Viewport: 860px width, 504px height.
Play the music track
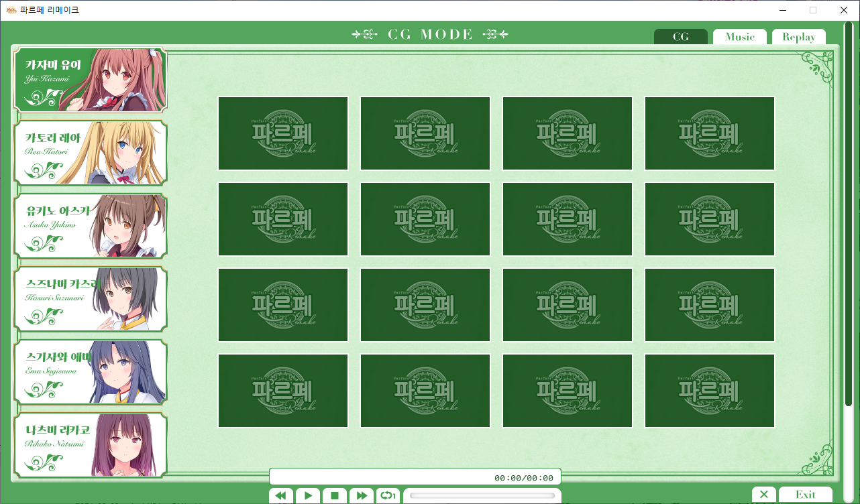point(308,495)
